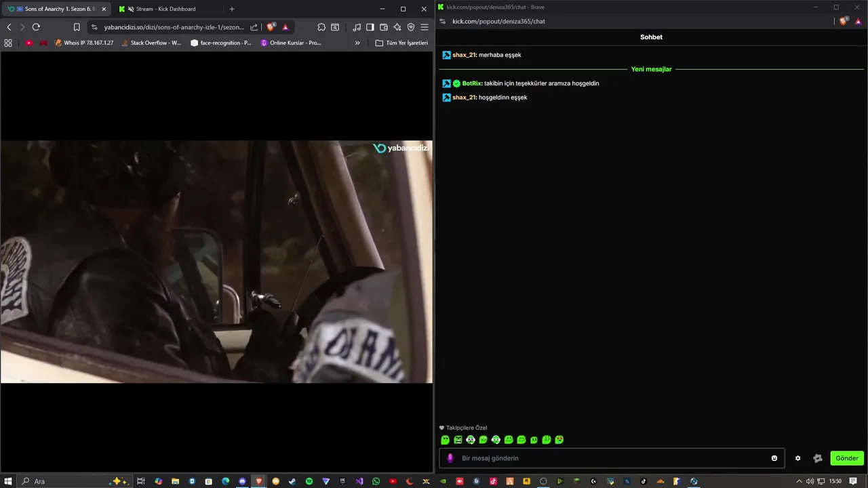Open Tüm Yer İşaretleri folder
This screenshot has height=488, width=868.
point(402,43)
